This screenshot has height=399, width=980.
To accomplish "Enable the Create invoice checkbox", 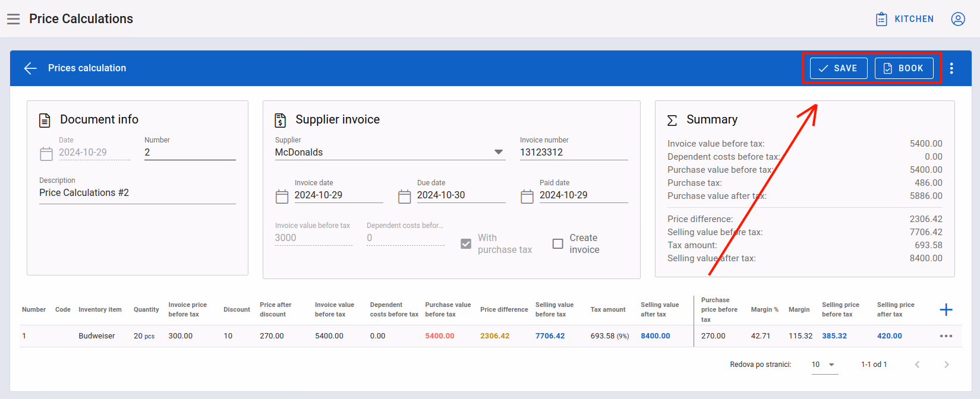I will pos(557,243).
